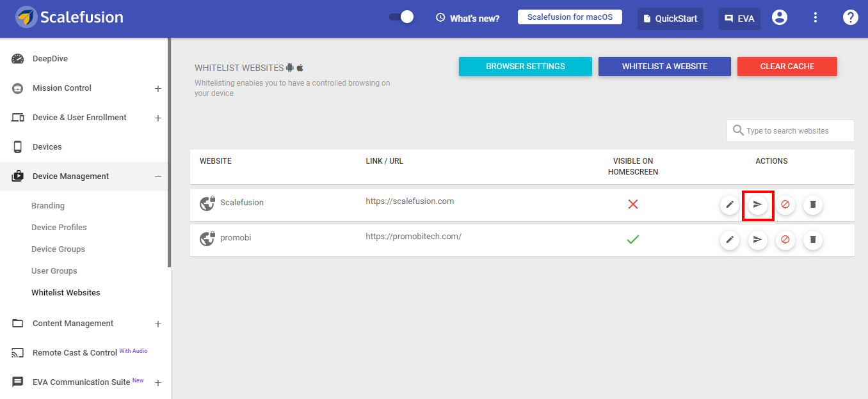Delete the promobi website entry

(813, 240)
